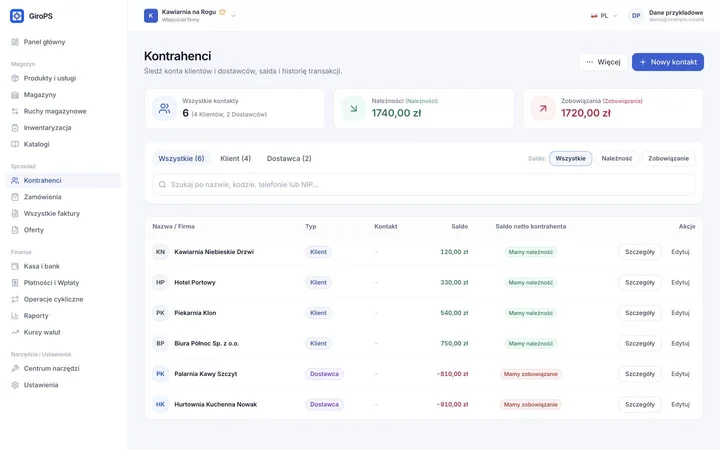Click the Dostawca tag of Palarnia Kawy Szczyt
This screenshot has width=720, height=450.
(324, 374)
